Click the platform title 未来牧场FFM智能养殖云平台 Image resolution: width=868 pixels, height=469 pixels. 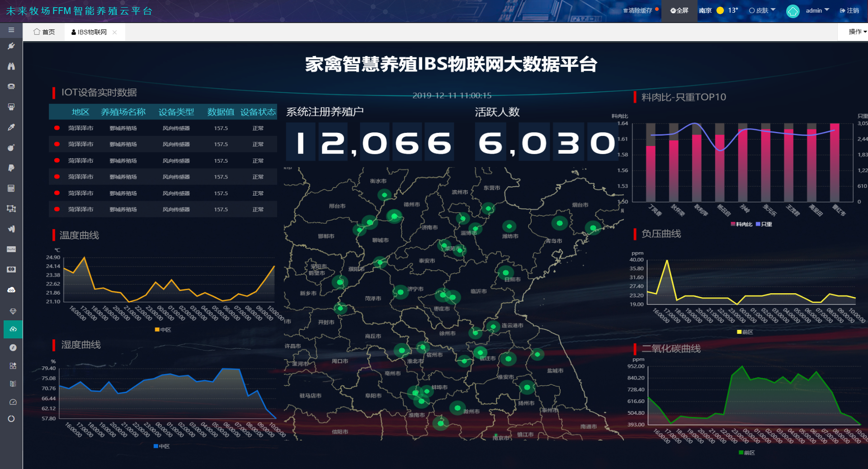(x=80, y=11)
